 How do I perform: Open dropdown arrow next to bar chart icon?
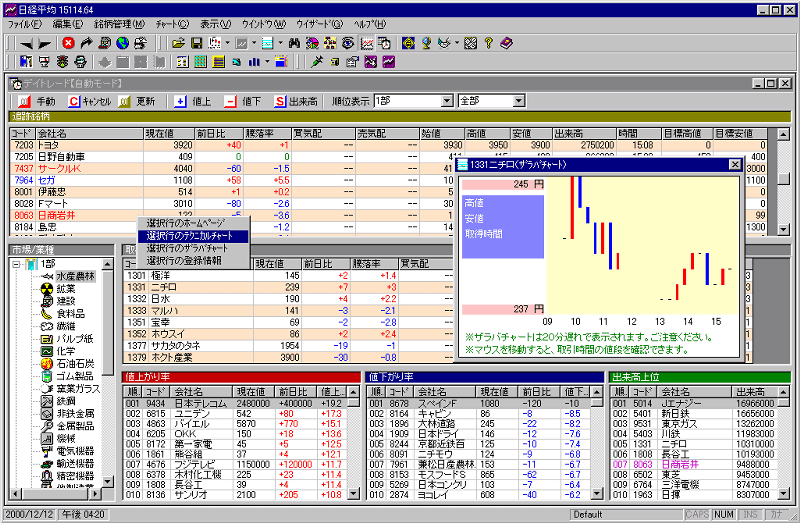pyautogui.click(x=267, y=62)
